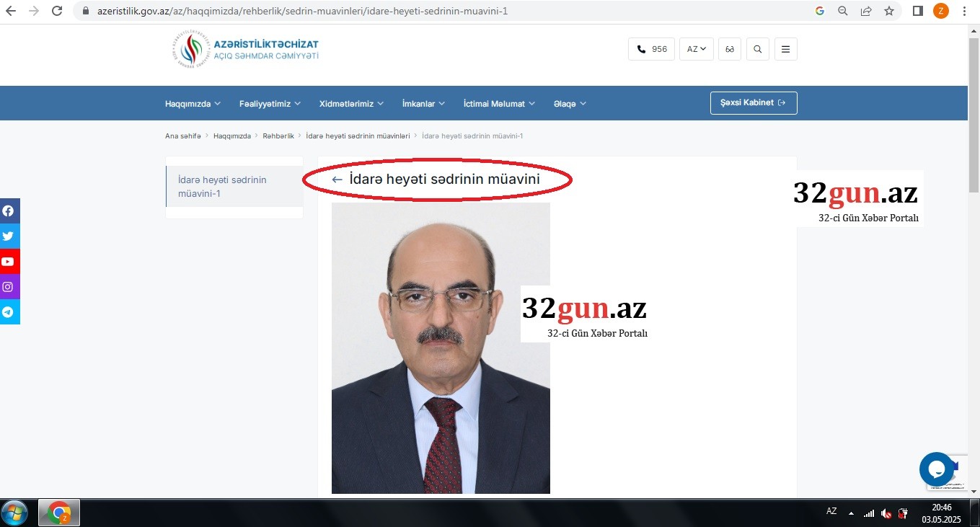Click the Facebook icon in social sidebar
Viewport: 980px width, 527px height.
point(9,211)
